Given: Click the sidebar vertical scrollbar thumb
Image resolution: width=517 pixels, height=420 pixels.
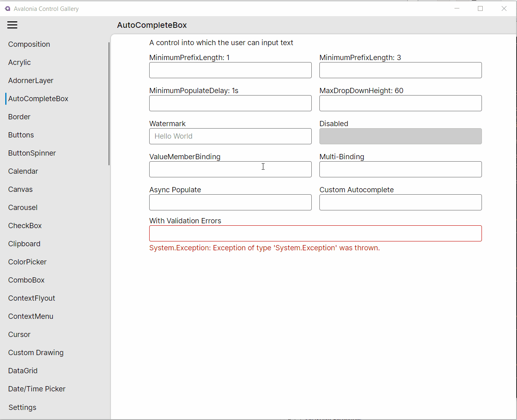Looking at the screenshot, I should pyautogui.click(x=109, y=104).
